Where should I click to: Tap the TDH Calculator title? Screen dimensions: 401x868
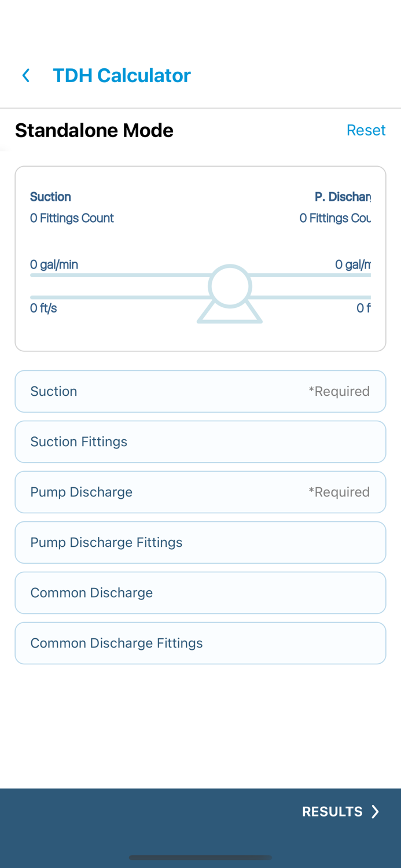(122, 75)
